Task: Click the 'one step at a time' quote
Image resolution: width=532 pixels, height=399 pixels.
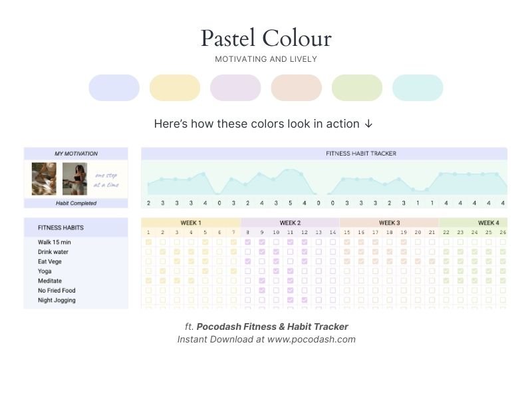Action: click(106, 180)
